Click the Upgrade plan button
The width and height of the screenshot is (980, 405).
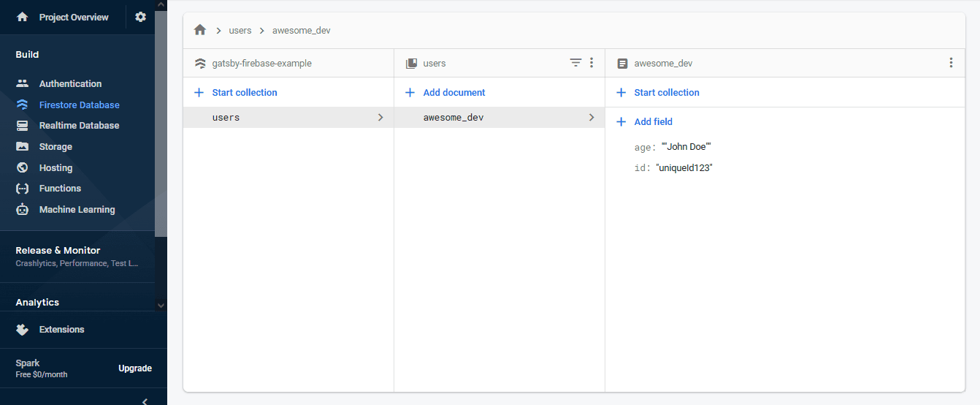tap(135, 368)
